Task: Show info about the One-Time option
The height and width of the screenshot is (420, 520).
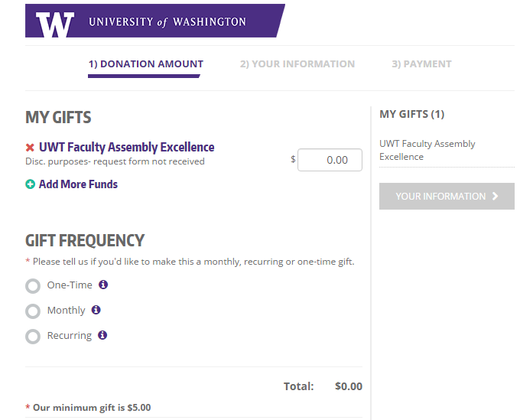Action: coord(103,285)
